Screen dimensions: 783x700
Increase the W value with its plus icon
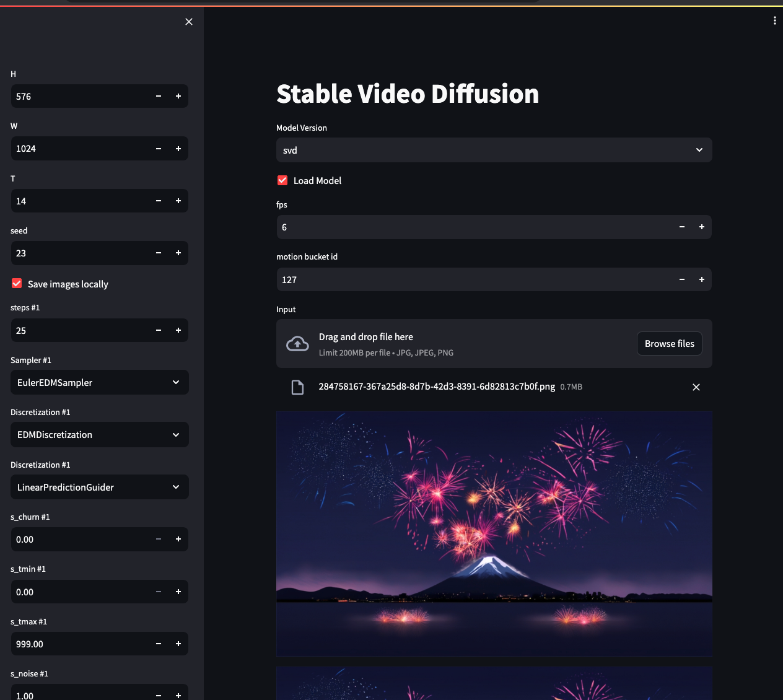pos(178,148)
